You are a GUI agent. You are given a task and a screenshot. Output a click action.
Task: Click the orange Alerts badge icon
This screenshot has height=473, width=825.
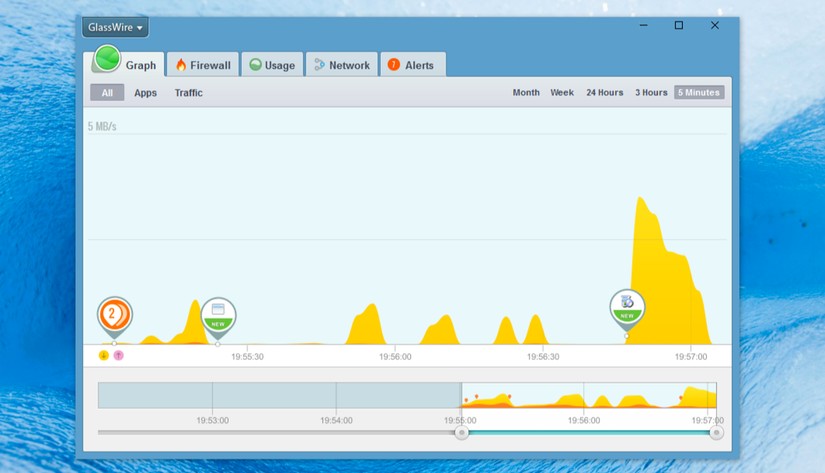point(394,64)
